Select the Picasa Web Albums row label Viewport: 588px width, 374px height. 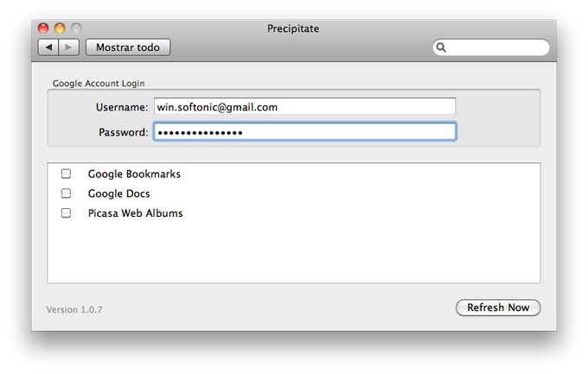(136, 213)
